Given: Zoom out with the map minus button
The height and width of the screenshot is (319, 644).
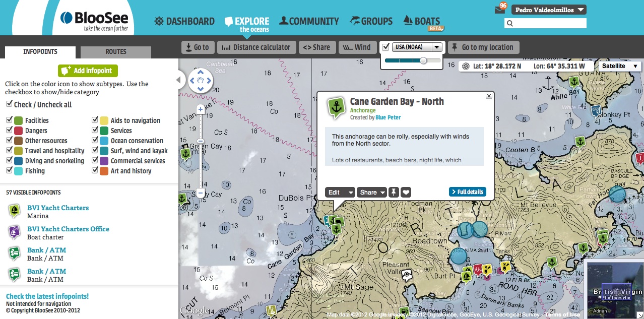Looking at the screenshot, I should pyautogui.click(x=201, y=193).
